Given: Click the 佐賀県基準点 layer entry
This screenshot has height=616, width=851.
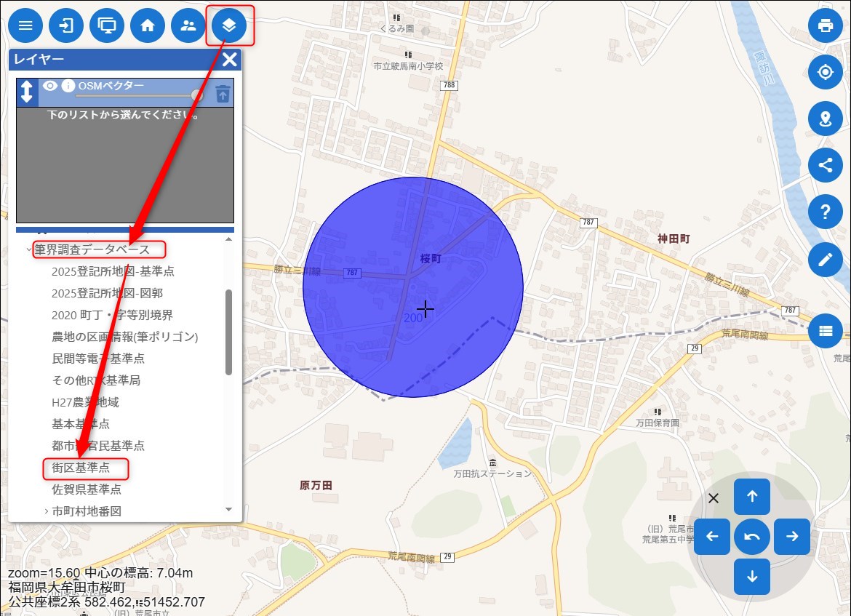Looking at the screenshot, I should pos(87,489).
